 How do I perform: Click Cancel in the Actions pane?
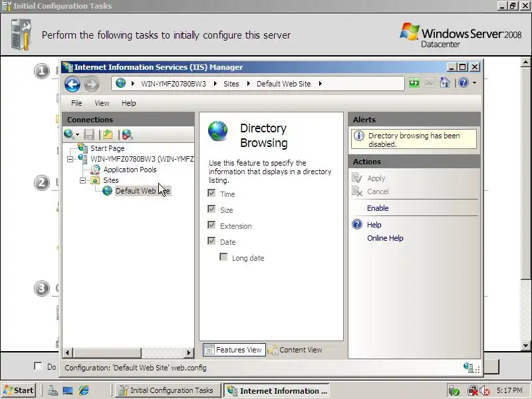click(x=378, y=192)
